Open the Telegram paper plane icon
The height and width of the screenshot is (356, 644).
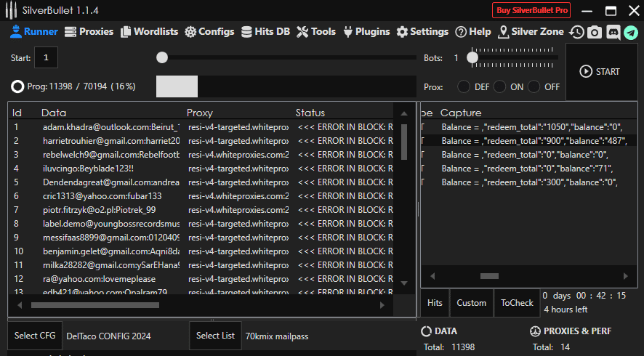click(630, 32)
